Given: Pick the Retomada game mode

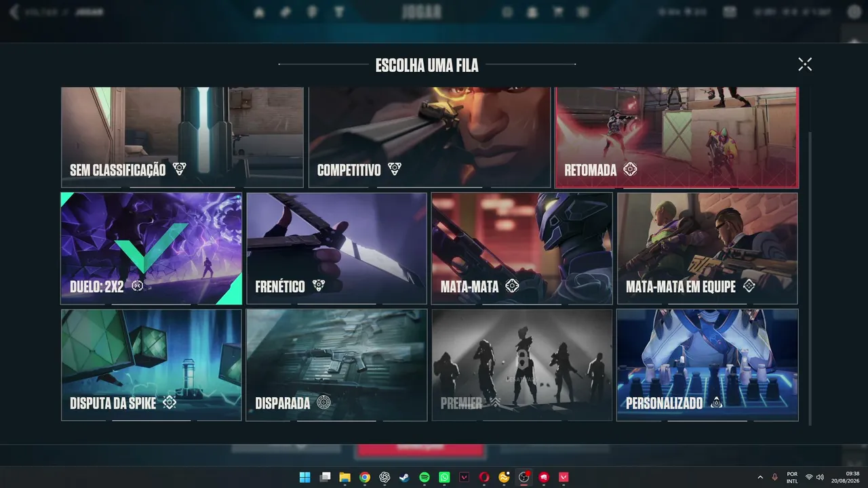Looking at the screenshot, I should (677, 138).
